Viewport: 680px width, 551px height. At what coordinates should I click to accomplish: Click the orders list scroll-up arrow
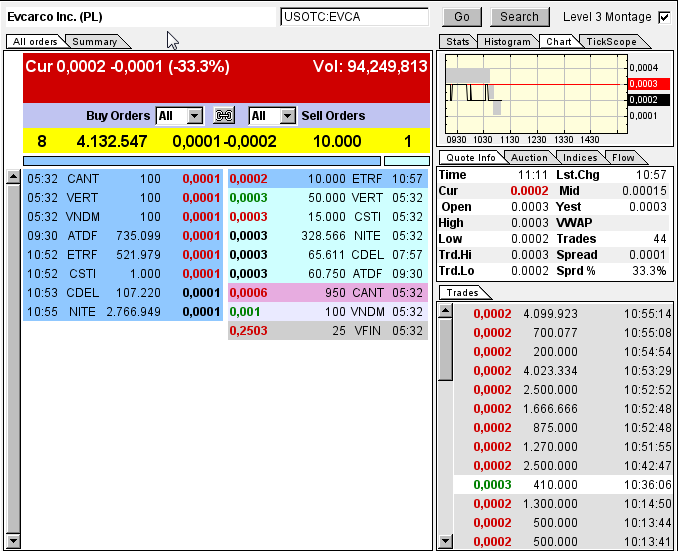point(13,177)
